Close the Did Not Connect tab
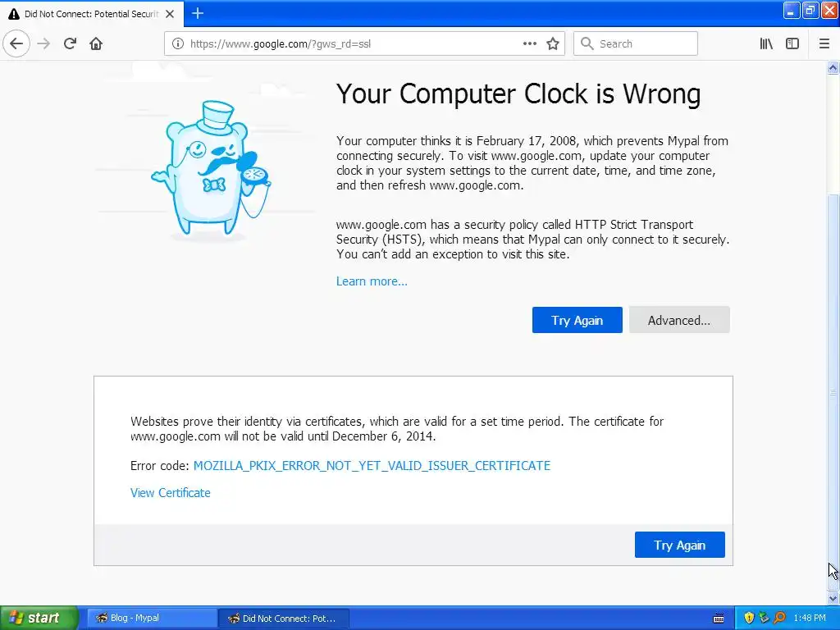This screenshot has width=840, height=630. [170, 14]
